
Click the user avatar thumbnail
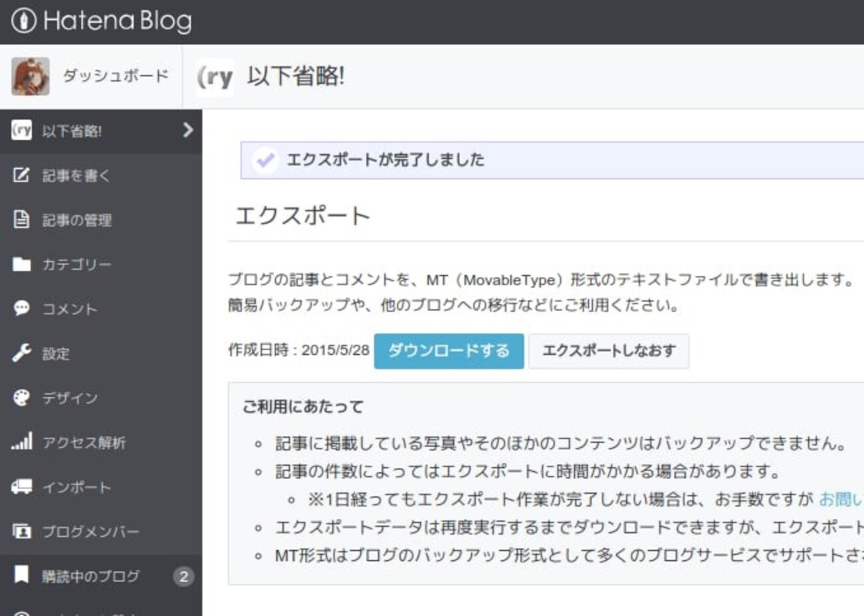click(x=30, y=76)
